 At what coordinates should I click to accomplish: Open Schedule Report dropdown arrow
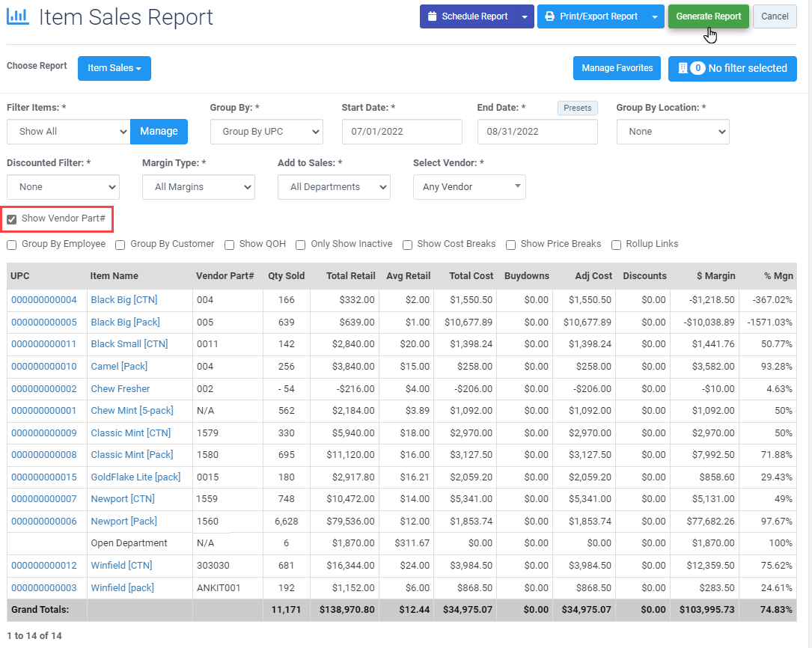pos(525,16)
